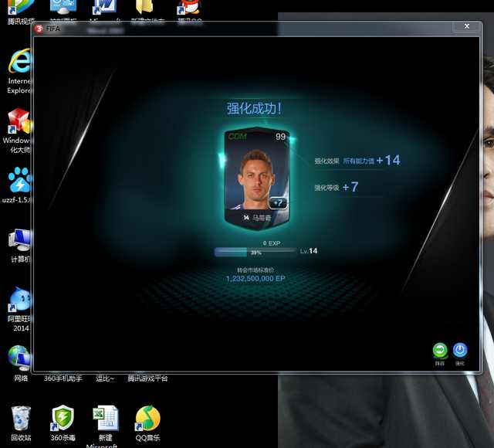Viewport: 494px width, 448px height.
Task: Click the 强化成功! heading
Action: [x=254, y=108]
